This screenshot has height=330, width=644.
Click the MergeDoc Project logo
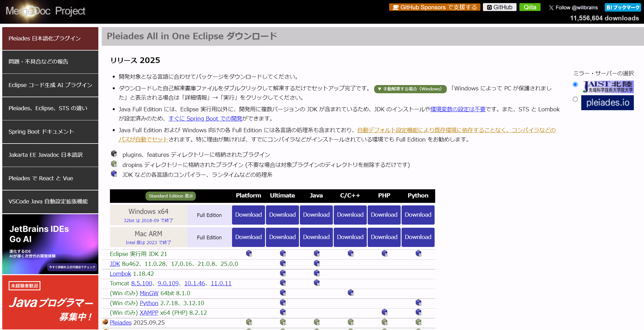(45, 11)
